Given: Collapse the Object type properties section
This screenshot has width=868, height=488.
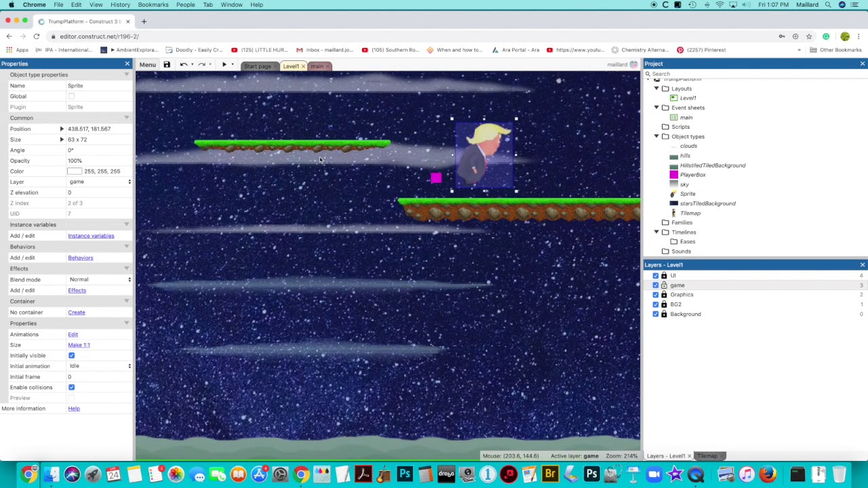Looking at the screenshot, I should (127, 75).
